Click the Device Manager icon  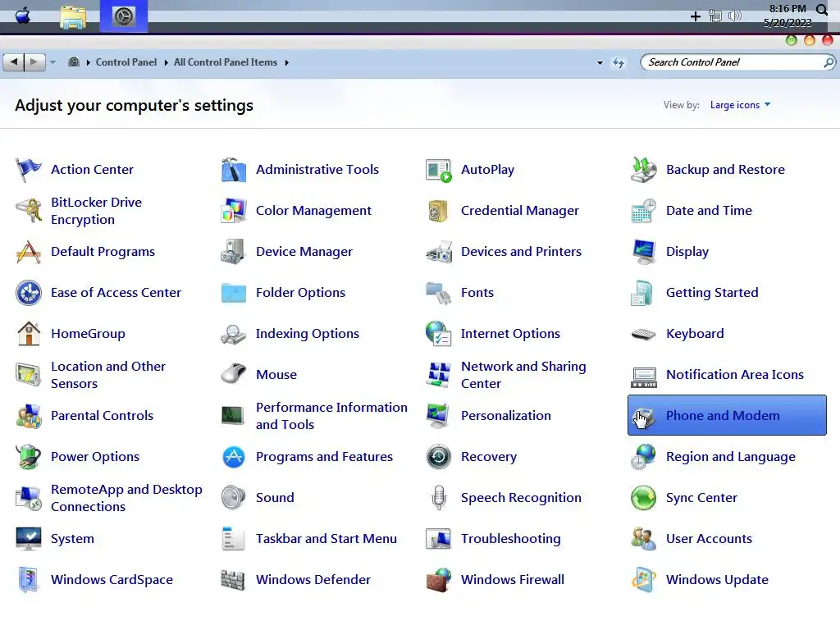click(x=234, y=252)
